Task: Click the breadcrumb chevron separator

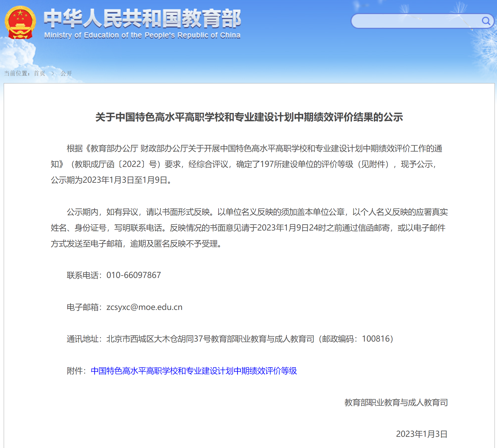Action: [53, 74]
